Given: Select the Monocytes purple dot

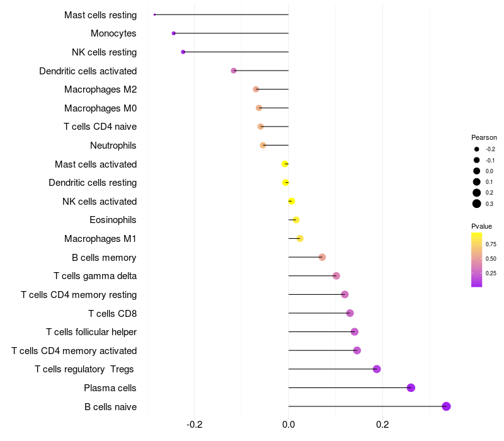Looking at the screenshot, I should [174, 33].
